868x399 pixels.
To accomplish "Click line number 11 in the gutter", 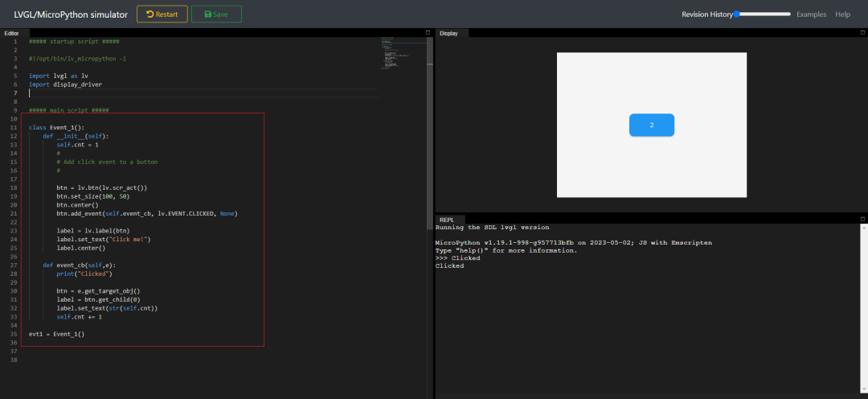I will point(14,128).
